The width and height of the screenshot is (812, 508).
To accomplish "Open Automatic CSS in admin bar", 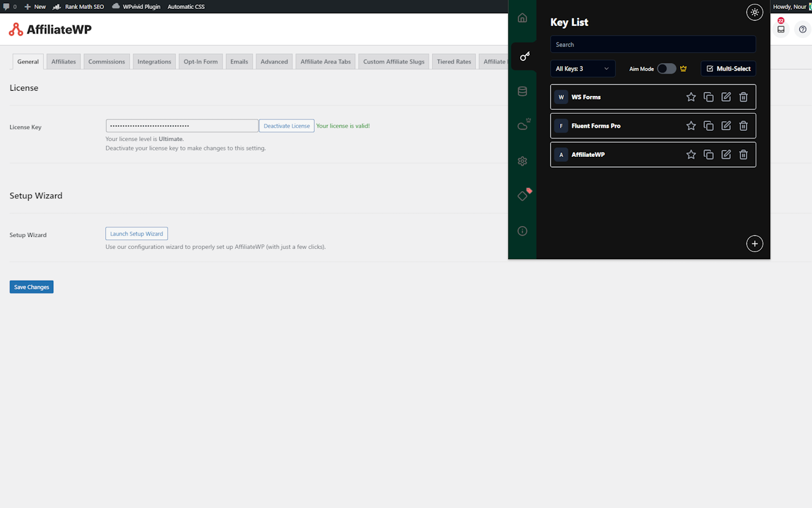I will (x=186, y=6).
